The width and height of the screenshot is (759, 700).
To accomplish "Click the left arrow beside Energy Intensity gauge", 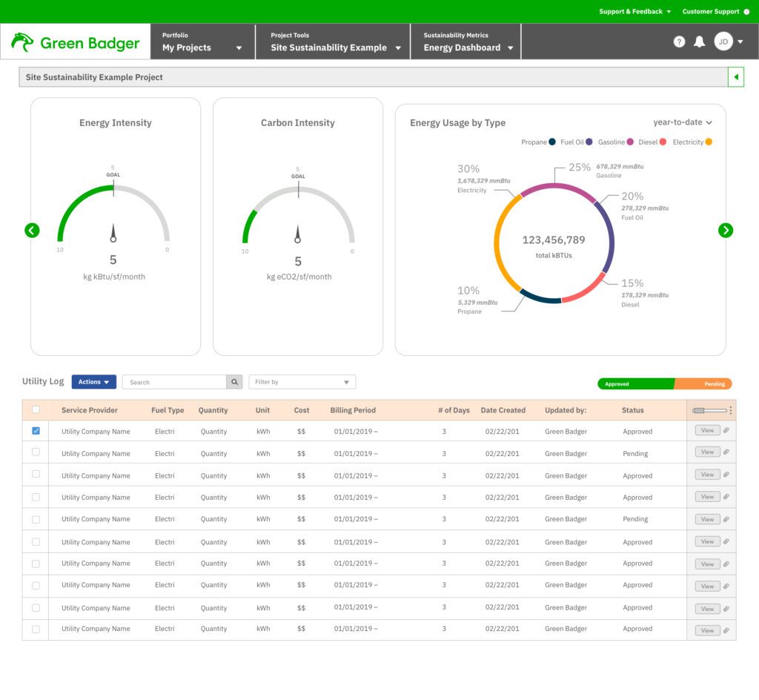I will pos(32,230).
